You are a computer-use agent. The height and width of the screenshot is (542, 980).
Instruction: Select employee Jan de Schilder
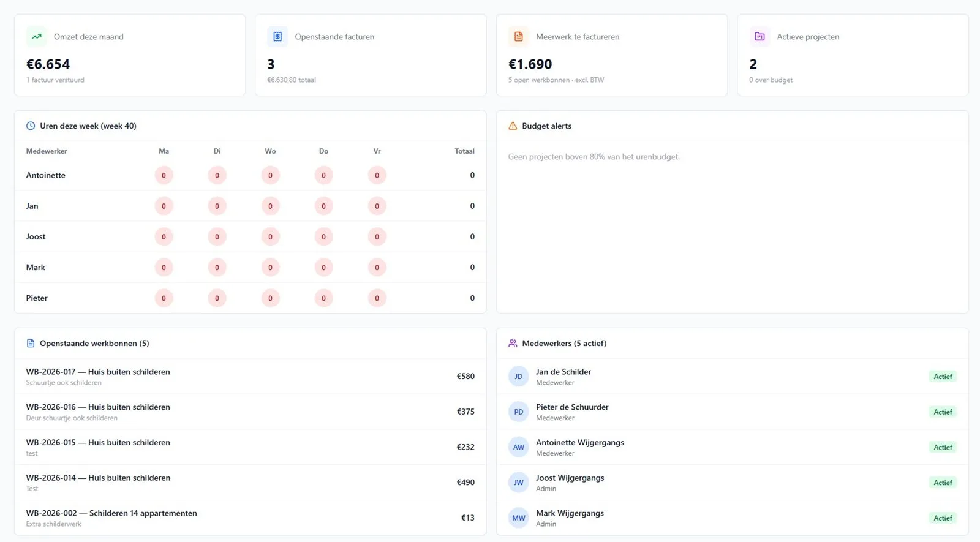pos(733,377)
